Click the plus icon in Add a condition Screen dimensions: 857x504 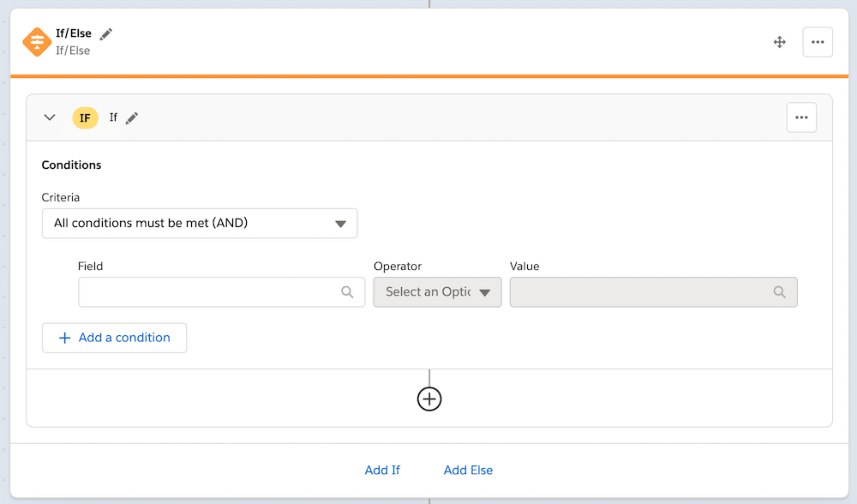pyautogui.click(x=64, y=338)
